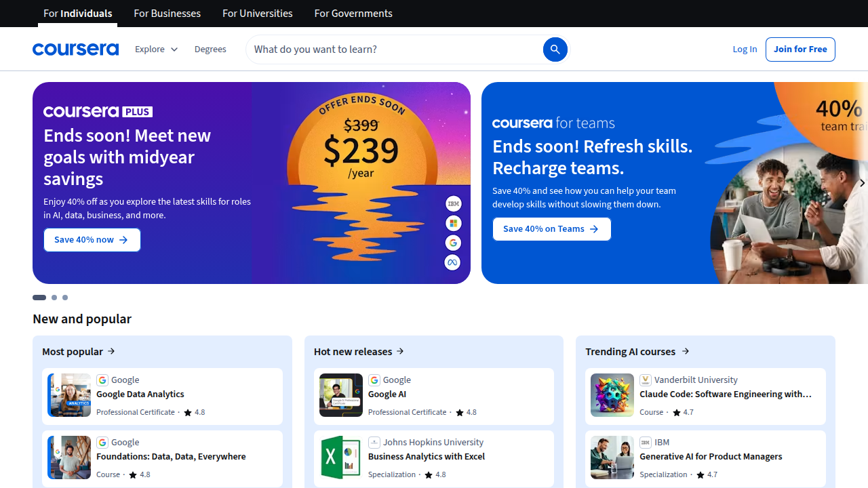Screen dimensions: 868x488
Task: Switch to the For Businesses tab
Action: coord(167,14)
